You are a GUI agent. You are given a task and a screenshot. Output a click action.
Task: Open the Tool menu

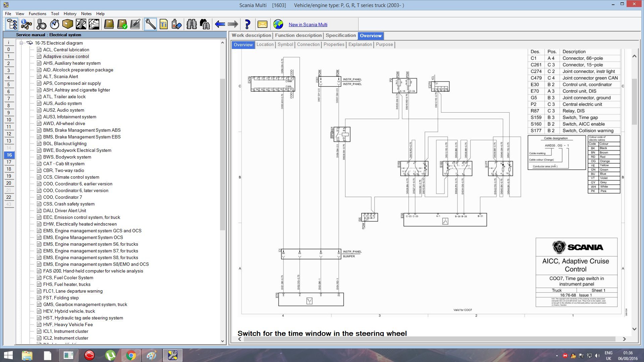click(55, 14)
